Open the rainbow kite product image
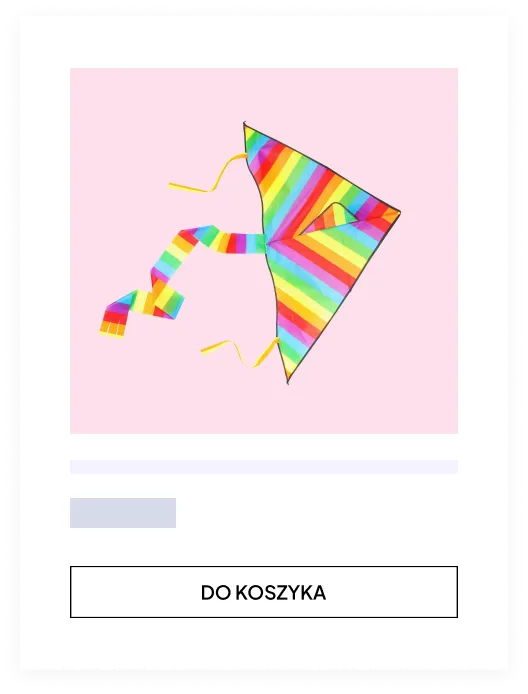The height and width of the screenshot is (694, 528). (x=264, y=251)
